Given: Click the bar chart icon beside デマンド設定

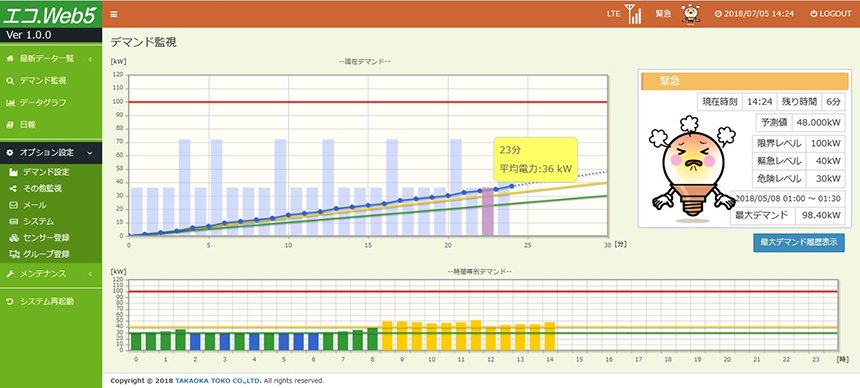Looking at the screenshot, I should coord(14,172).
